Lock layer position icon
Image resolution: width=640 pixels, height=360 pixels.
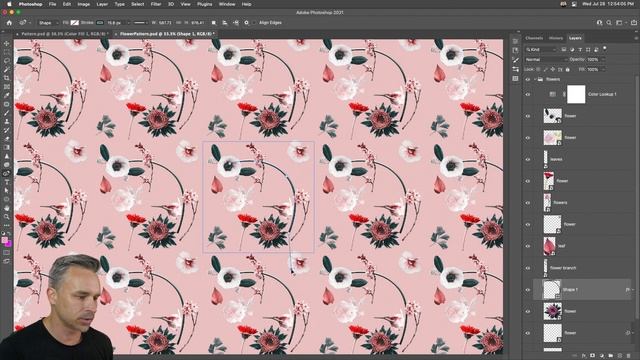[553, 69]
